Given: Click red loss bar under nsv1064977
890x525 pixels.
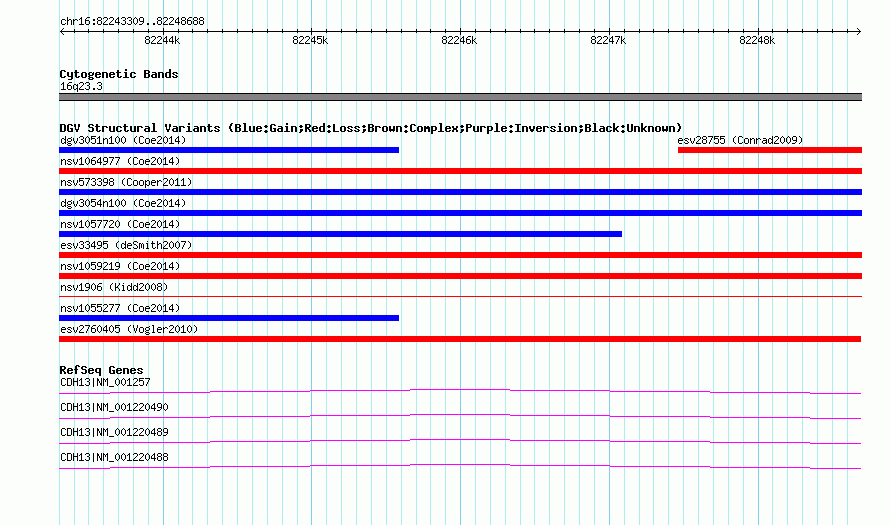Looking at the screenshot, I should tap(460, 171).
